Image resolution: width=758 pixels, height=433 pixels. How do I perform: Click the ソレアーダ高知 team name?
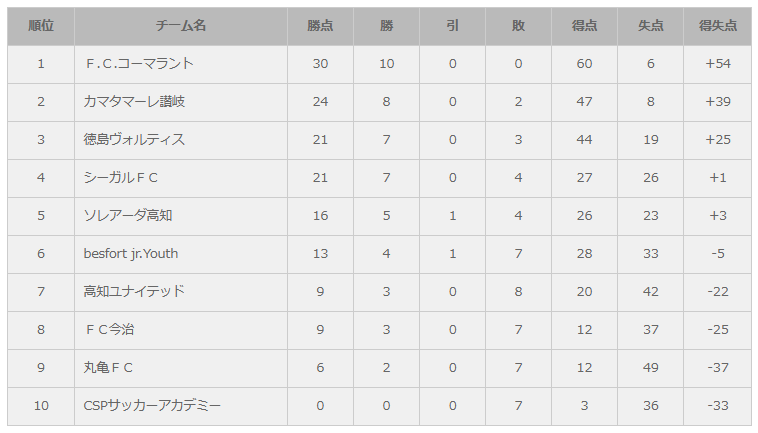pos(128,216)
